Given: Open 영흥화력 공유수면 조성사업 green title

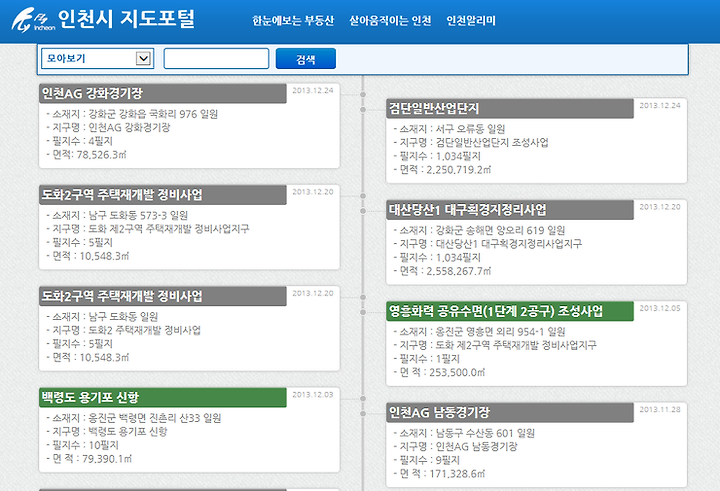Looking at the screenshot, I should [x=510, y=311].
